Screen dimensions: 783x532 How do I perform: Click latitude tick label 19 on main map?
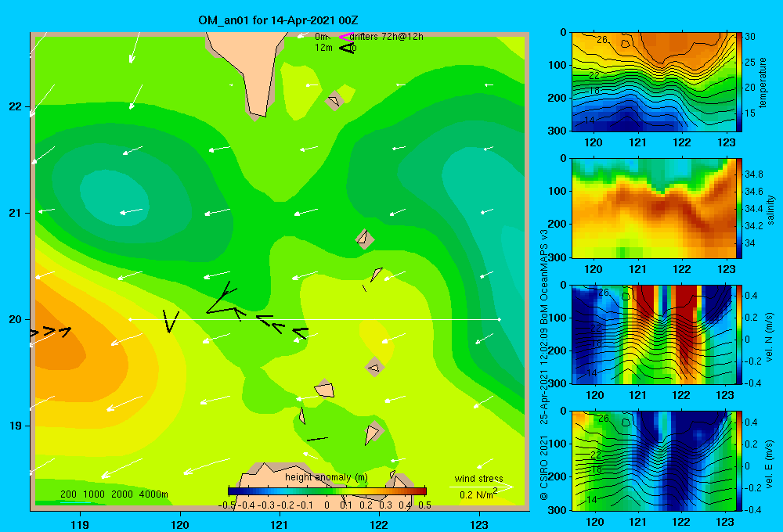(16, 426)
